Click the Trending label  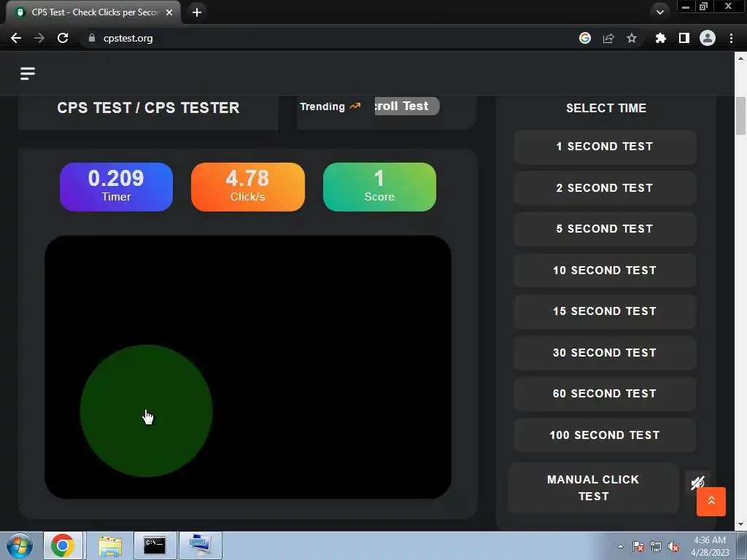click(x=322, y=106)
